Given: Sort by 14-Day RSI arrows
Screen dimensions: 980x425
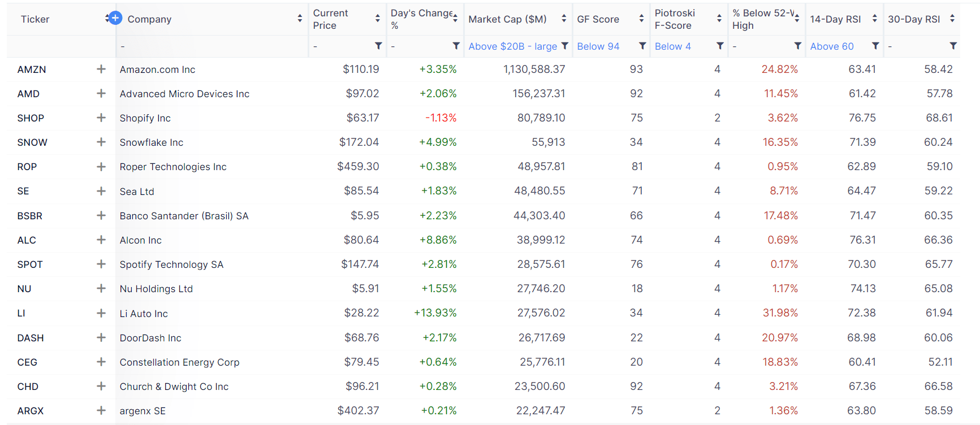Looking at the screenshot, I should 874,19.
